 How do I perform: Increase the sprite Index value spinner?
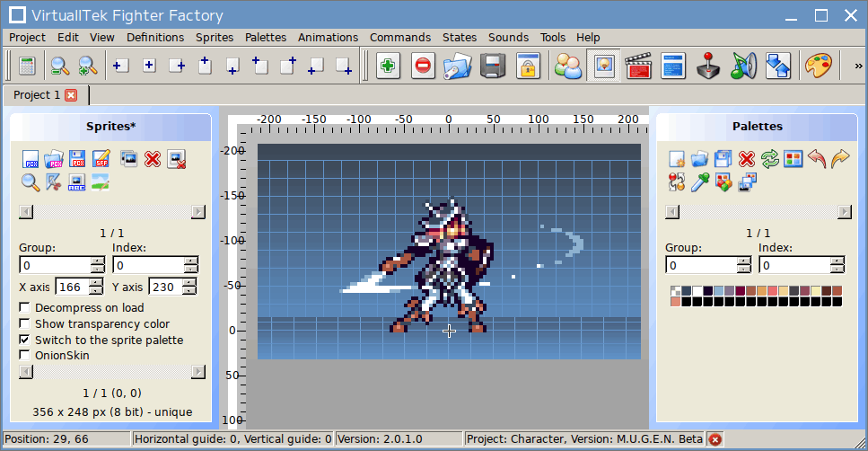point(191,261)
